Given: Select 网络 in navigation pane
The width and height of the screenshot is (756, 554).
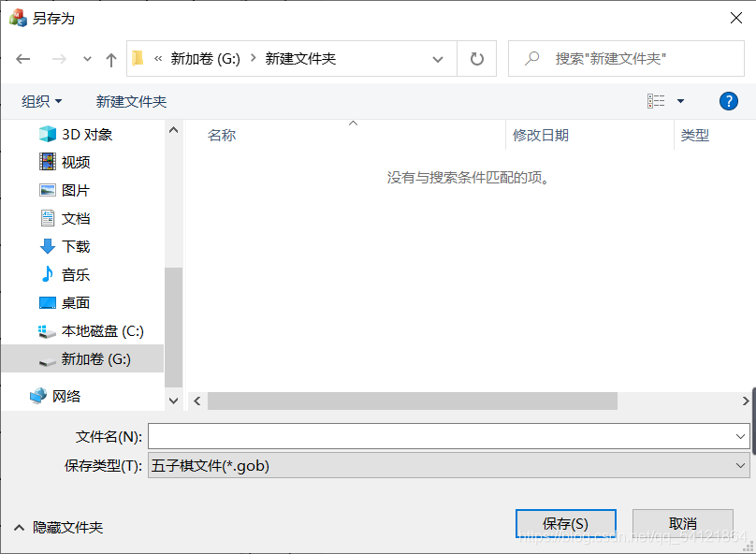Looking at the screenshot, I should pos(55,397).
